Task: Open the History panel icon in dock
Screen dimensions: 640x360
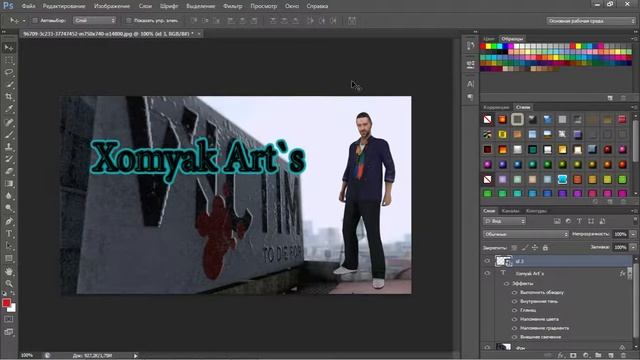Action: point(470,46)
